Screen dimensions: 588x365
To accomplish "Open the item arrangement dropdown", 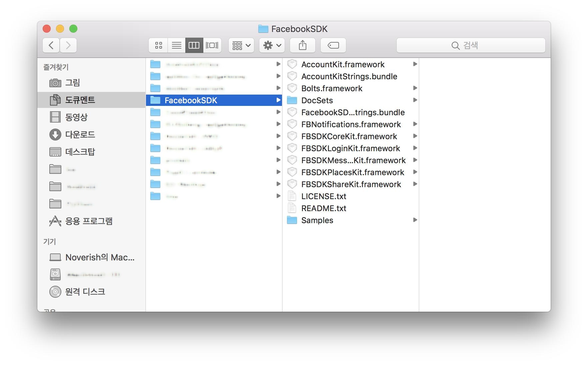I will [241, 45].
